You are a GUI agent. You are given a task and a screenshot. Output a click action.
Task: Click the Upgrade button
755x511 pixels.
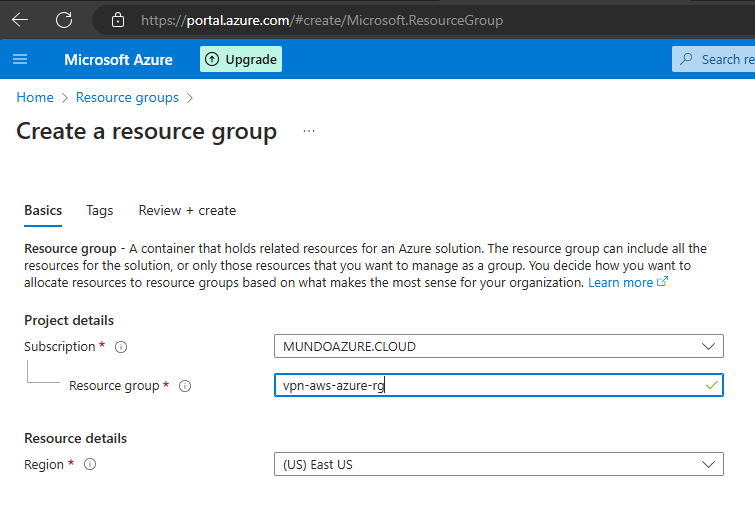pyautogui.click(x=241, y=59)
